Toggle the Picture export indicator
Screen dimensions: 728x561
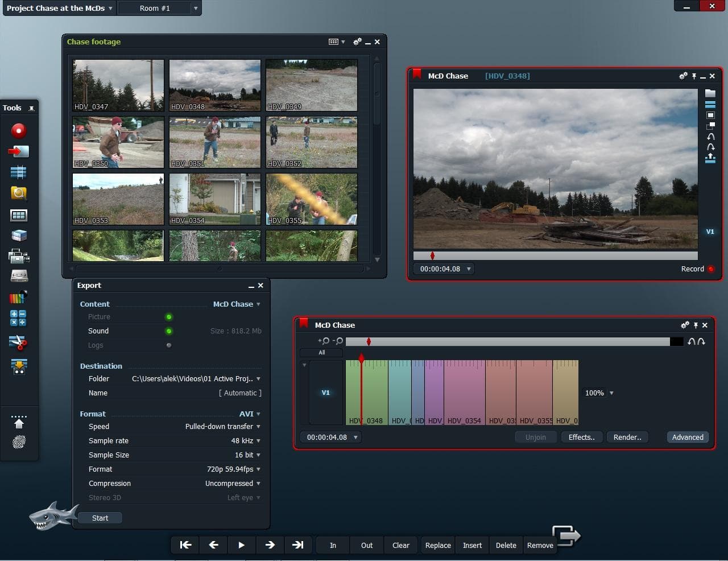169,317
